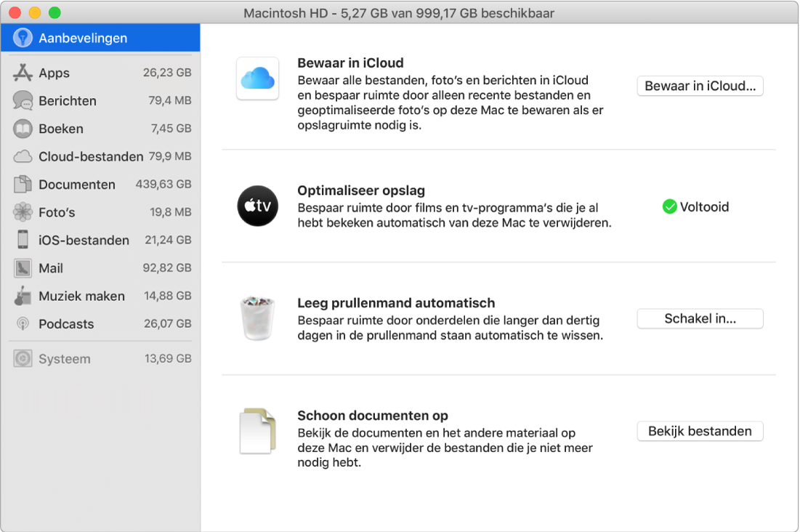Minimize window with yellow button
The height and width of the screenshot is (532, 800).
[35, 13]
